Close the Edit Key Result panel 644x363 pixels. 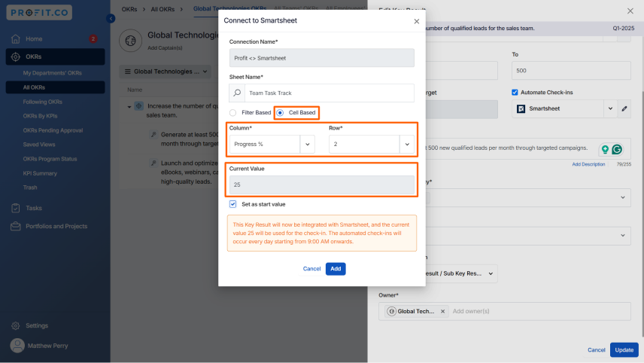(x=630, y=11)
